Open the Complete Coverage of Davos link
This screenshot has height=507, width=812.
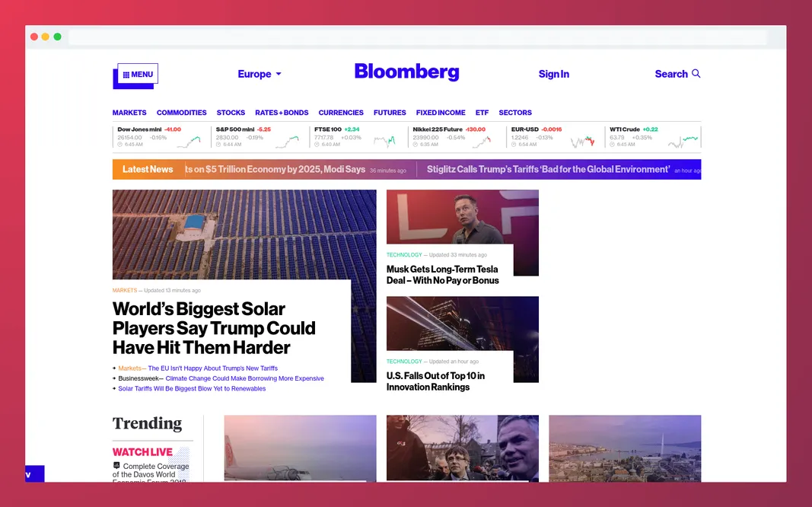tap(151, 473)
